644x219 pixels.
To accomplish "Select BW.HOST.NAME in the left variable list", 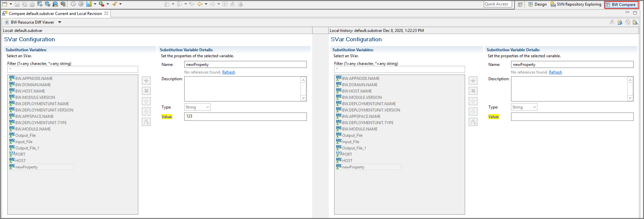I will (30, 91).
